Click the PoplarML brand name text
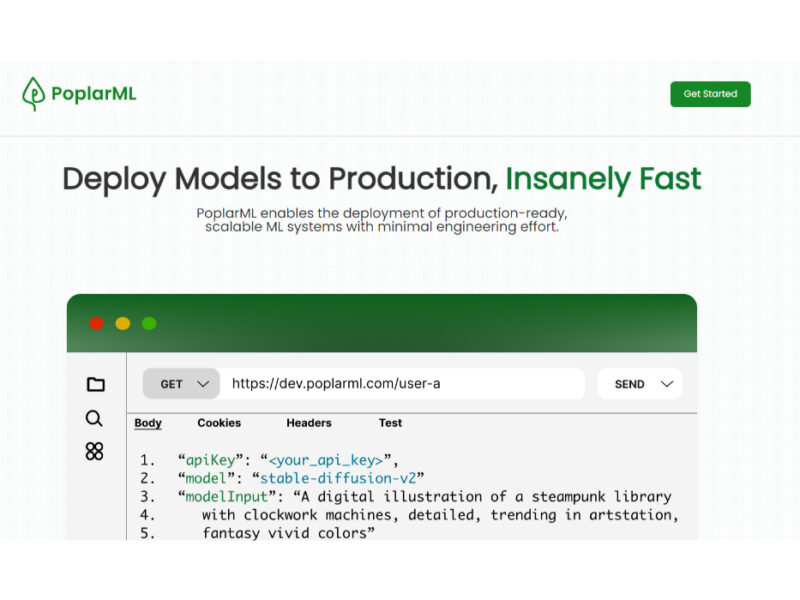This screenshot has width=800, height=600. [x=94, y=94]
